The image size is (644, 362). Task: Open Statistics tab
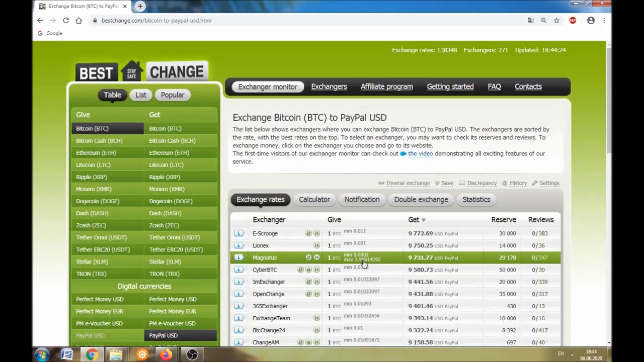pyautogui.click(x=476, y=200)
